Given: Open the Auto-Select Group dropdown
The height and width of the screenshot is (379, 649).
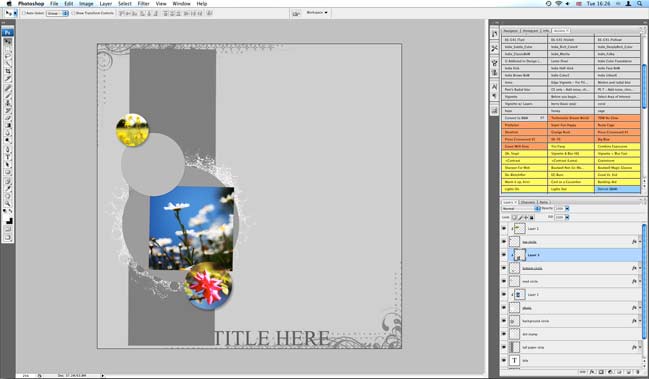Looking at the screenshot, I should coord(57,13).
